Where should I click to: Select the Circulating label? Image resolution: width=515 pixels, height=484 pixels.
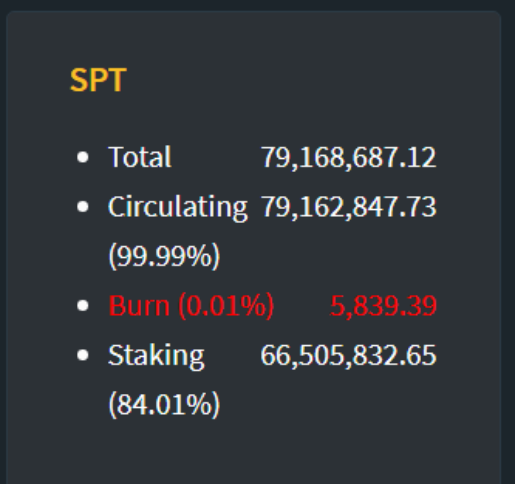point(178,207)
